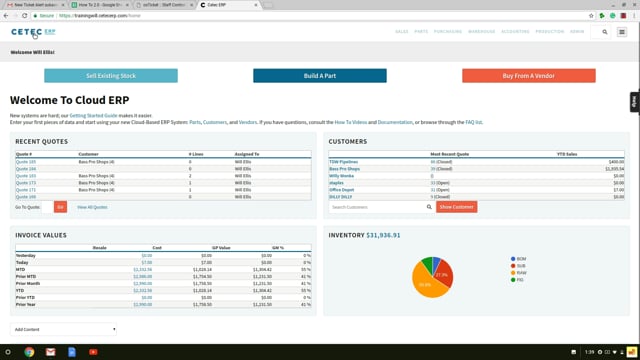Switch to the How To 2.0 Google tab
The height and width of the screenshot is (360, 640).
(x=99, y=5)
